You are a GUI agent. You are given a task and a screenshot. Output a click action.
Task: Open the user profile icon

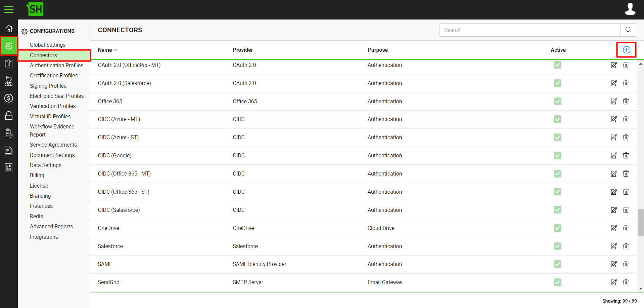click(x=630, y=9)
